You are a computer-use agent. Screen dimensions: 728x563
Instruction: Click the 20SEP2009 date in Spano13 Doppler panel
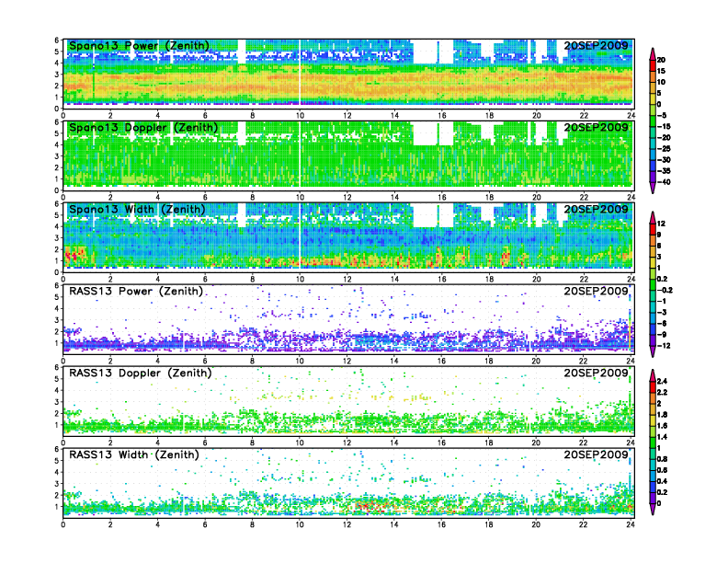click(597, 127)
